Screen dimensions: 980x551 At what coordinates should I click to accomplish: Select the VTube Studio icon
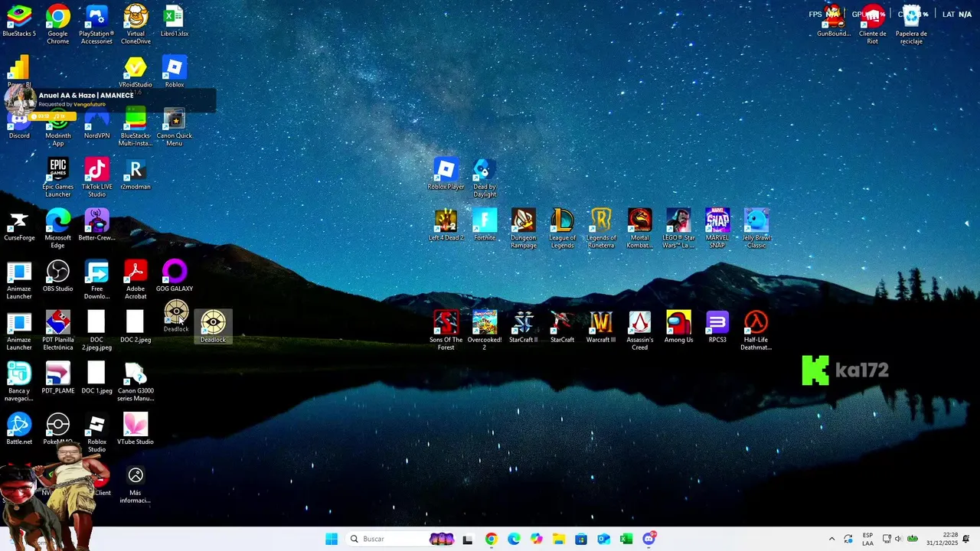pos(136,430)
